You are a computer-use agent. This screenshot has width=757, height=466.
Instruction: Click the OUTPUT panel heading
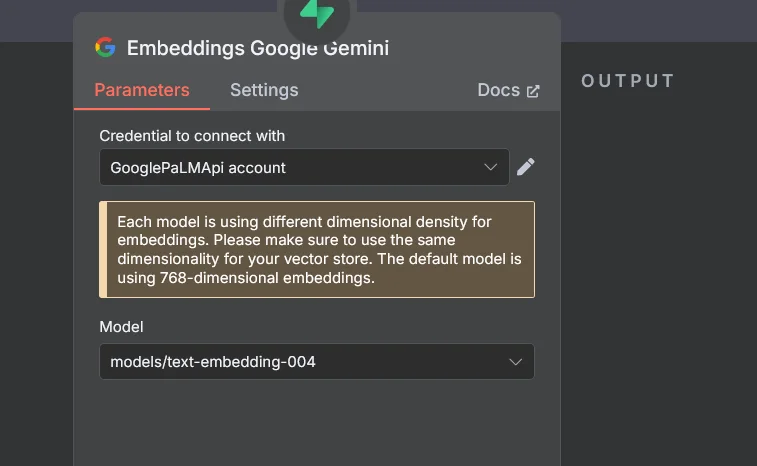pos(628,81)
